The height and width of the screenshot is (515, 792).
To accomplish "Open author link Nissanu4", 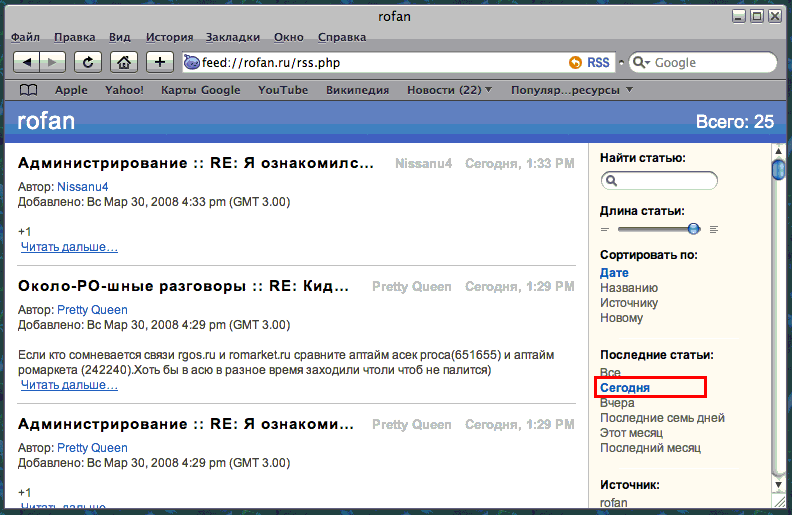I will coord(82,187).
